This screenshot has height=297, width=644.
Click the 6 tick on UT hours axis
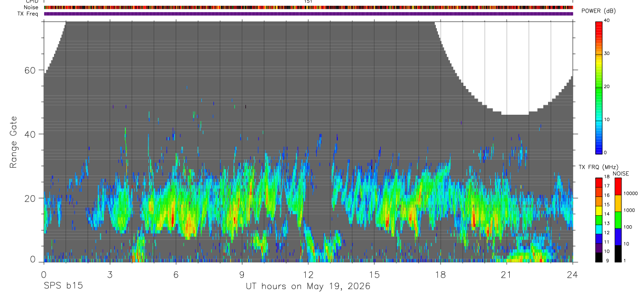176,274
